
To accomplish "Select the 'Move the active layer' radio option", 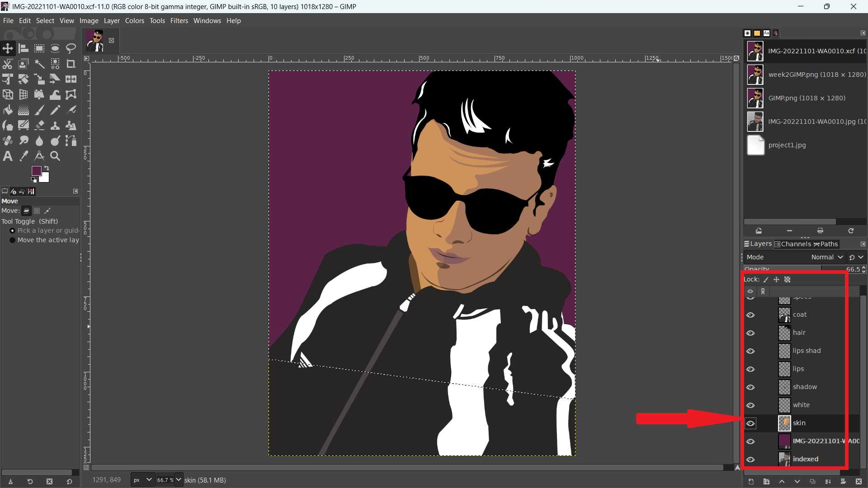I will (x=13, y=240).
